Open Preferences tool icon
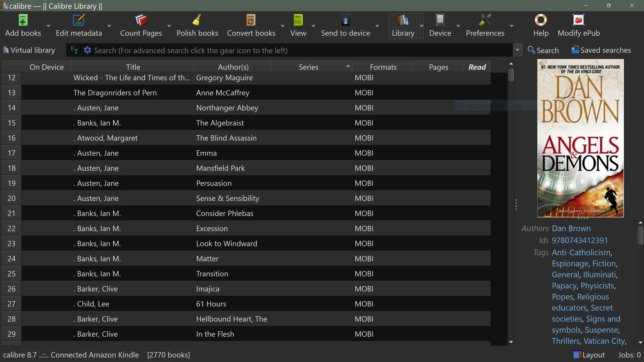This screenshot has height=362, width=644. (x=485, y=20)
